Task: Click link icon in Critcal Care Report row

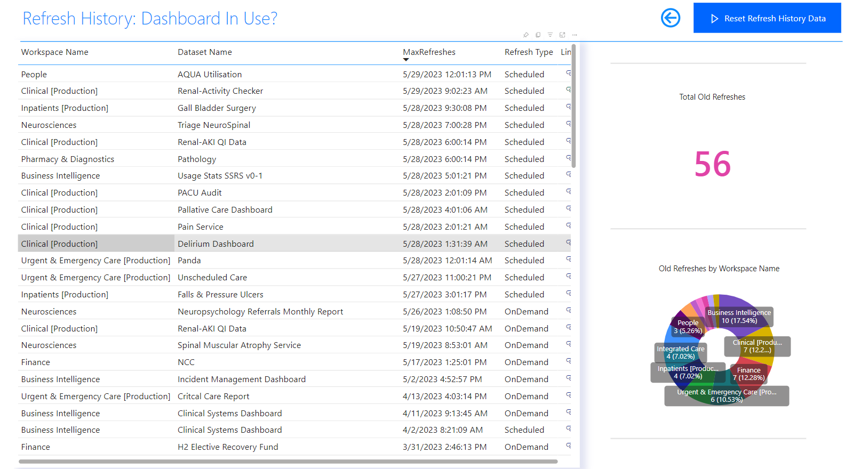Action: (x=569, y=395)
